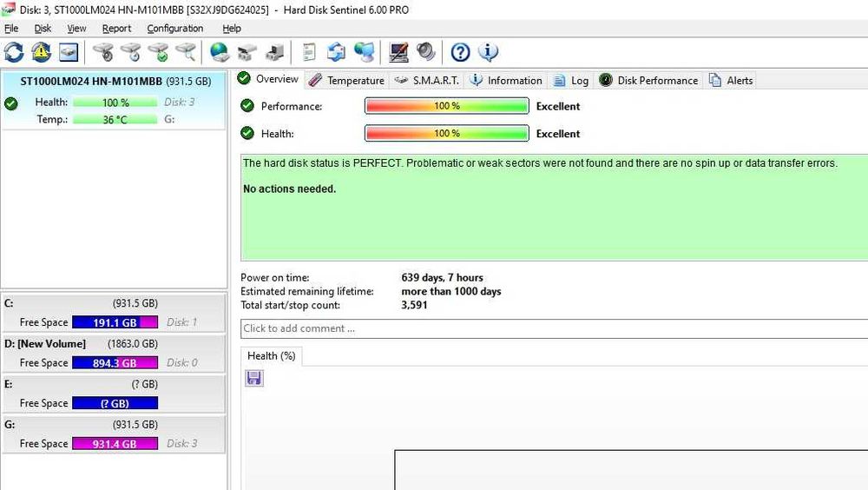Click the '3,591' start/stop count value

pyautogui.click(x=414, y=305)
